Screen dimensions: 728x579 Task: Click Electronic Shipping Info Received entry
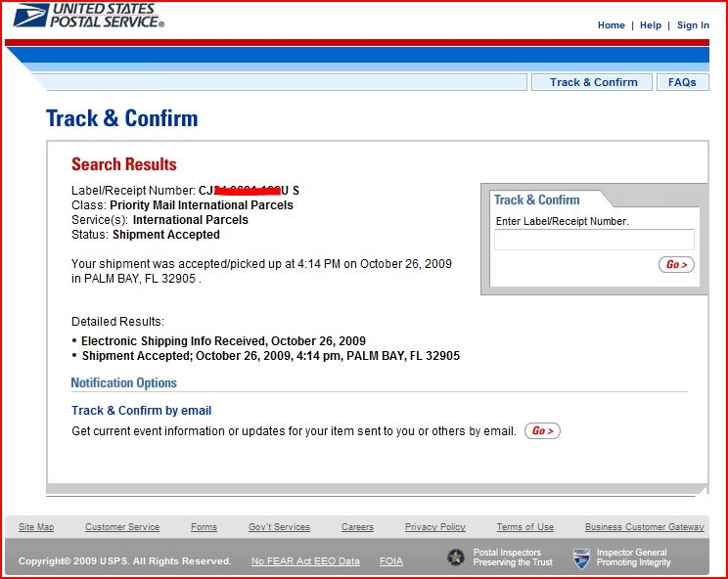click(x=223, y=341)
